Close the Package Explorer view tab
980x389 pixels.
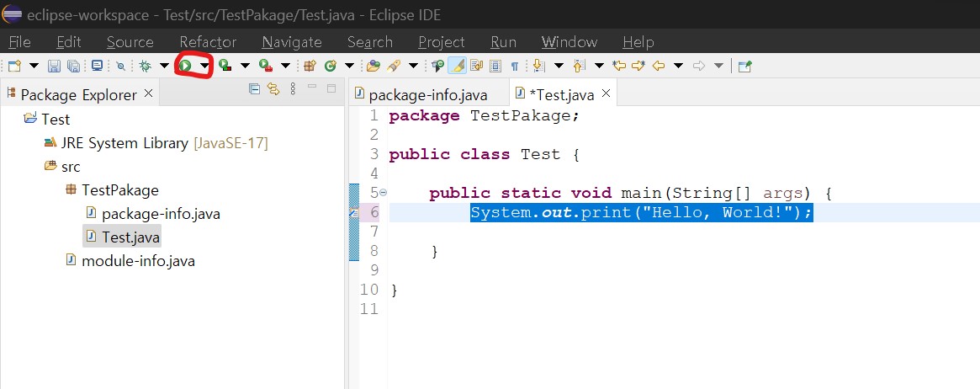148,93
